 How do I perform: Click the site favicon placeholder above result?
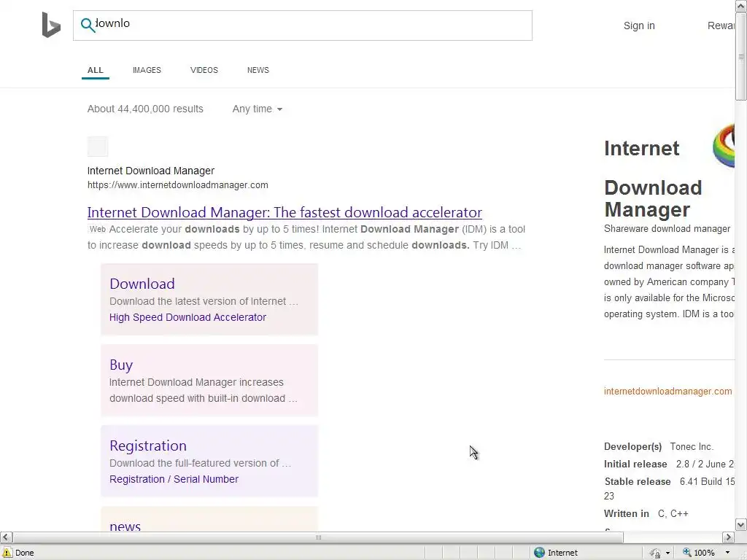(x=98, y=146)
